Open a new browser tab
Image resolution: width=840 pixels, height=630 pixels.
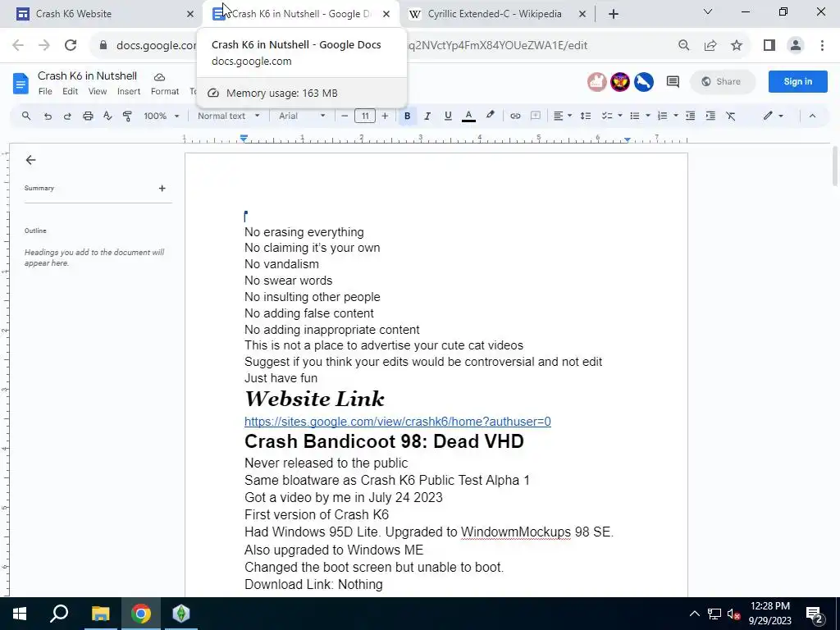[614, 14]
